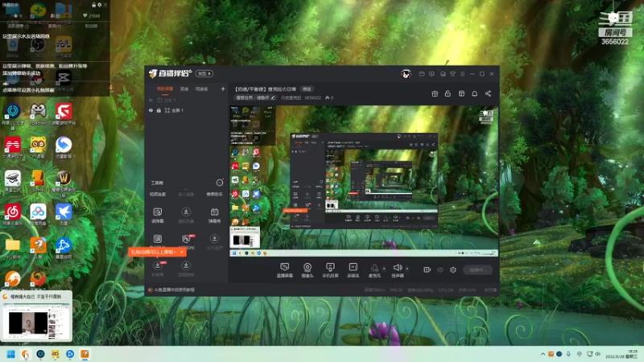Open the Xpadder desktop icon
644x362 pixels.
(38, 113)
